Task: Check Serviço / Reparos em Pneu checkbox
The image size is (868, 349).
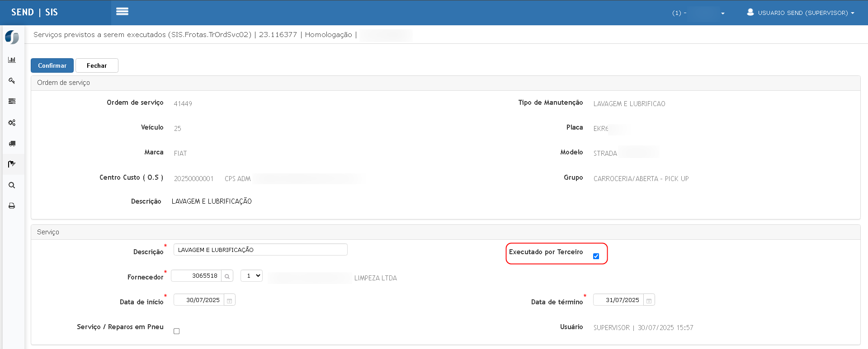Action: coord(177,331)
